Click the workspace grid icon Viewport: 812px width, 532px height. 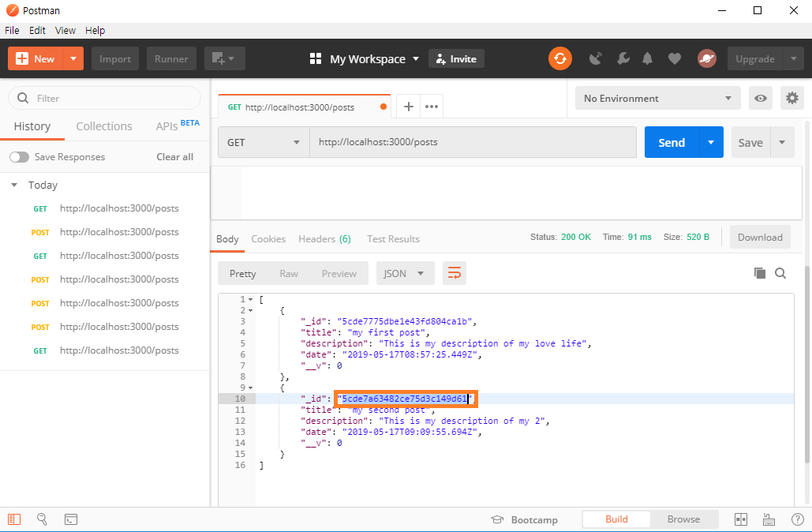316,58
